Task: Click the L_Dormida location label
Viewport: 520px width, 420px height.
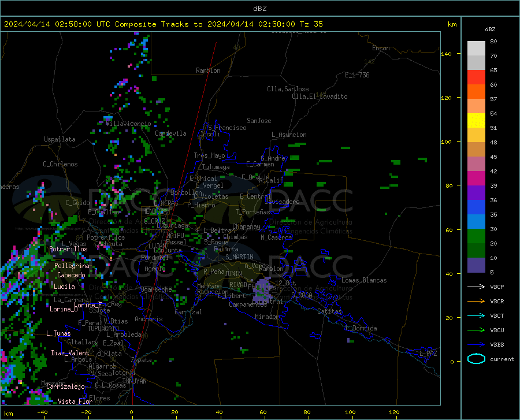Action: coord(361,328)
